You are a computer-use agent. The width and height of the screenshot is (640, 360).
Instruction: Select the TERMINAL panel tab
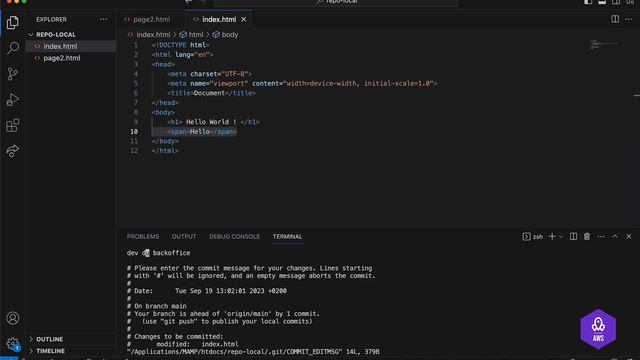pyautogui.click(x=288, y=237)
